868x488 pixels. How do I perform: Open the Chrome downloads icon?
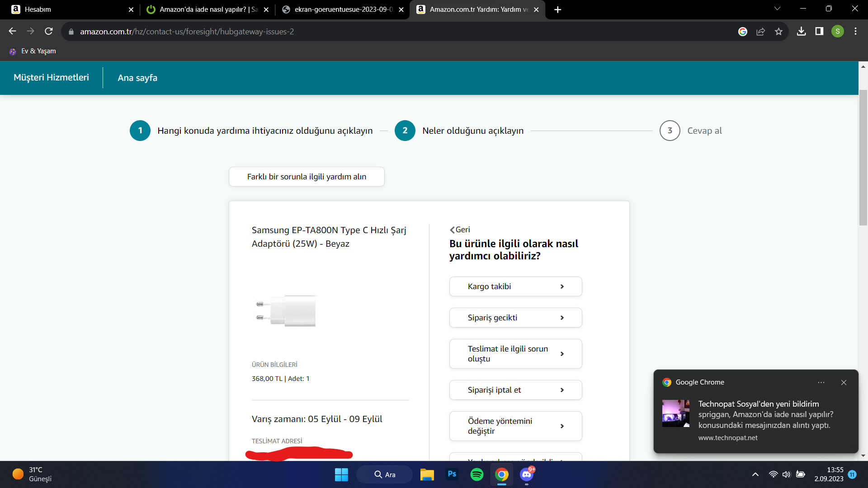(x=801, y=31)
